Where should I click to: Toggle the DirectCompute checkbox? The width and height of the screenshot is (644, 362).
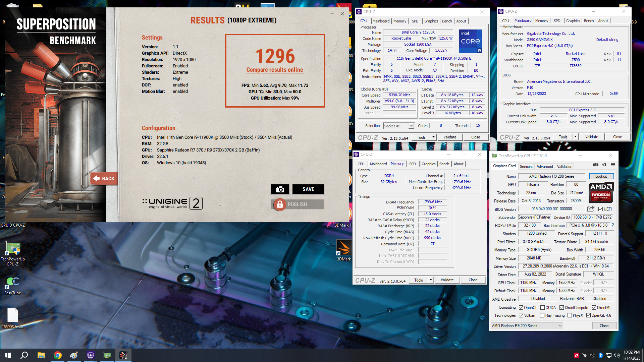tap(561, 307)
